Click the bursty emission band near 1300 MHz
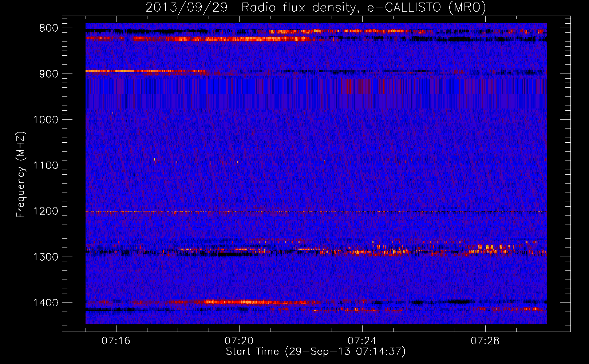 (316, 249)
